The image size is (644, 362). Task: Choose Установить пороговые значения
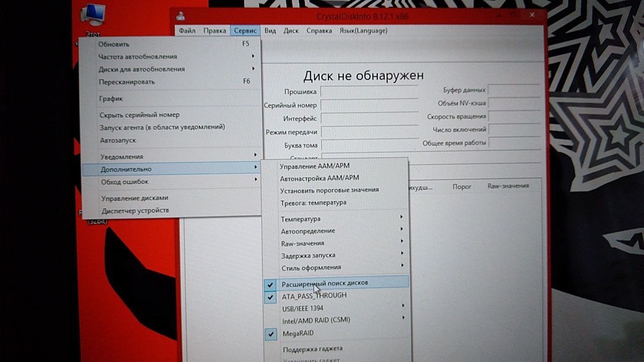(336, 190)
